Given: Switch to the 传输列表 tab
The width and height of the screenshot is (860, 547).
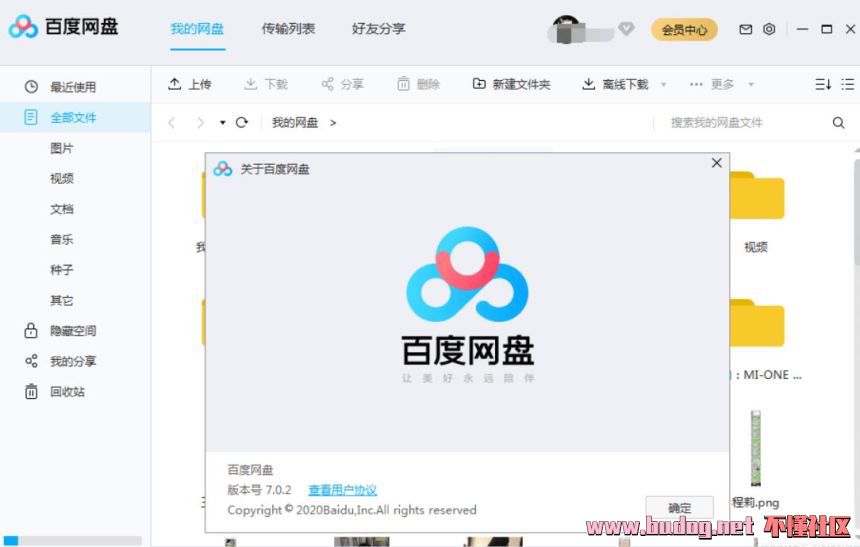Looking at the screenshot, I should (288, 29).
